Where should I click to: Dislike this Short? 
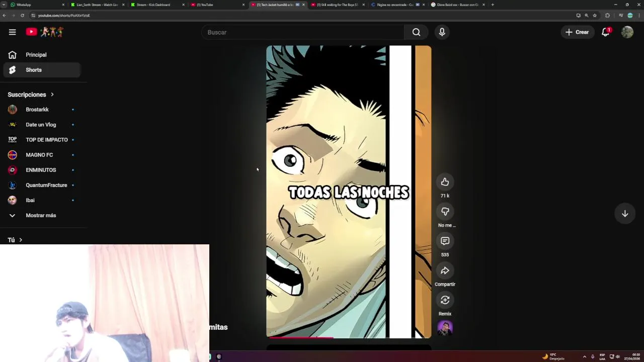pyautogui.click(x=445, y=212)
